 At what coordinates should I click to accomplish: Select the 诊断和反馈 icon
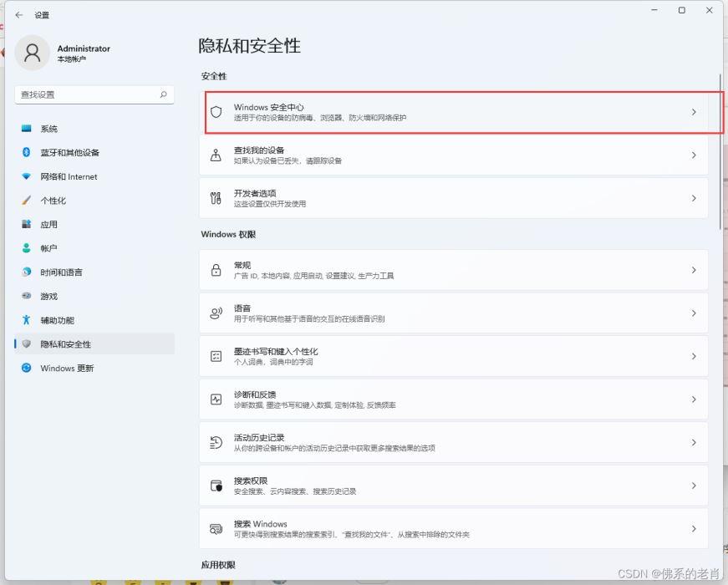(x=216, y=399)
